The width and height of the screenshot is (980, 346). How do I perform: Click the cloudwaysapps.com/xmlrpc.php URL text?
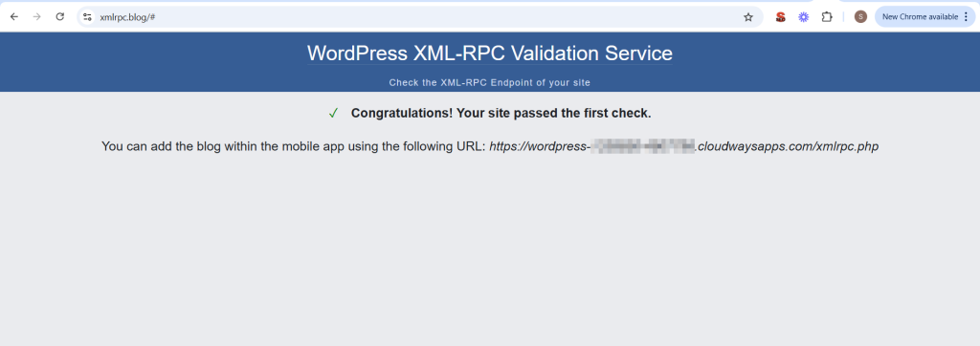[683, 147]
